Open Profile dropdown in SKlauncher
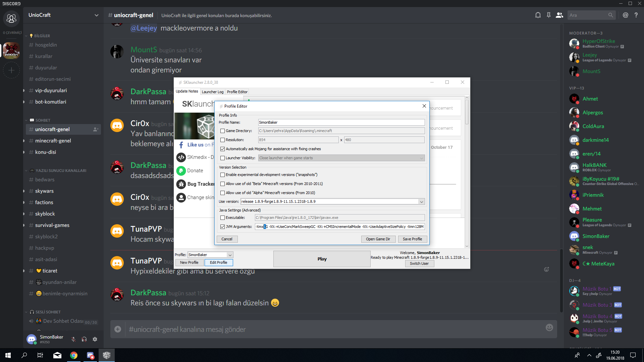644x362 pixels. [230, 255]
